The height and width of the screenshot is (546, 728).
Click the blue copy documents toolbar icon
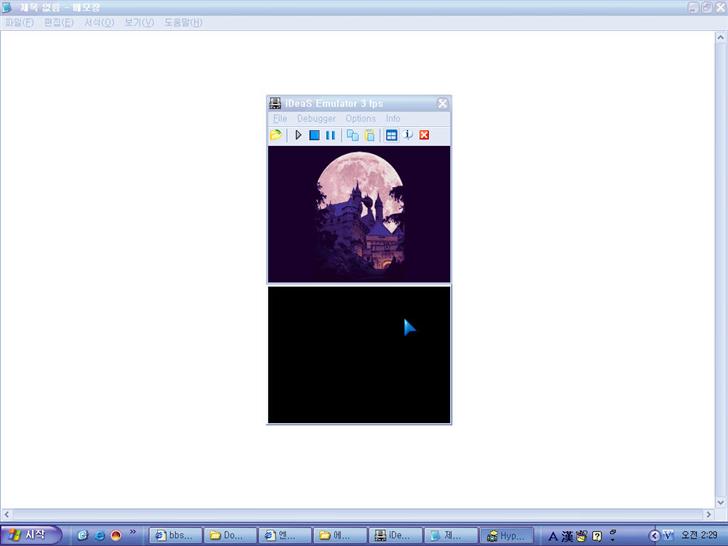(x=353, y=135)
